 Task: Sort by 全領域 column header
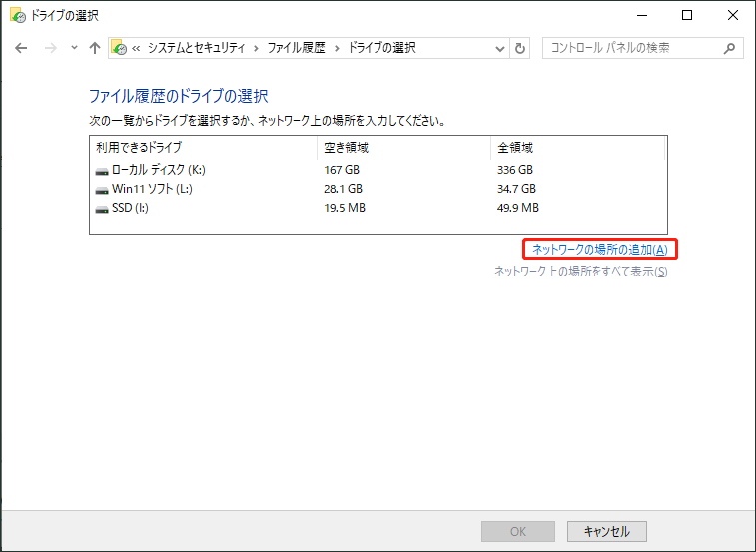(x=577, y=147)
